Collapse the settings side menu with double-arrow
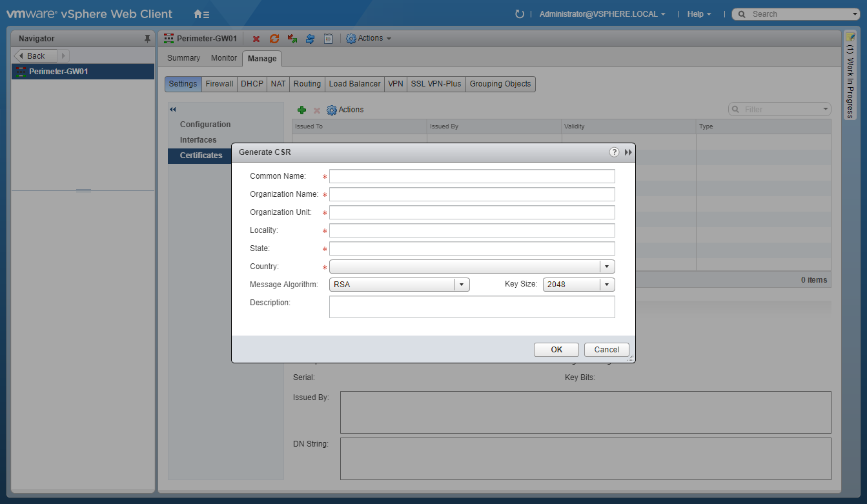This screenshot has height=504, width=867. [x=173, y=110]
